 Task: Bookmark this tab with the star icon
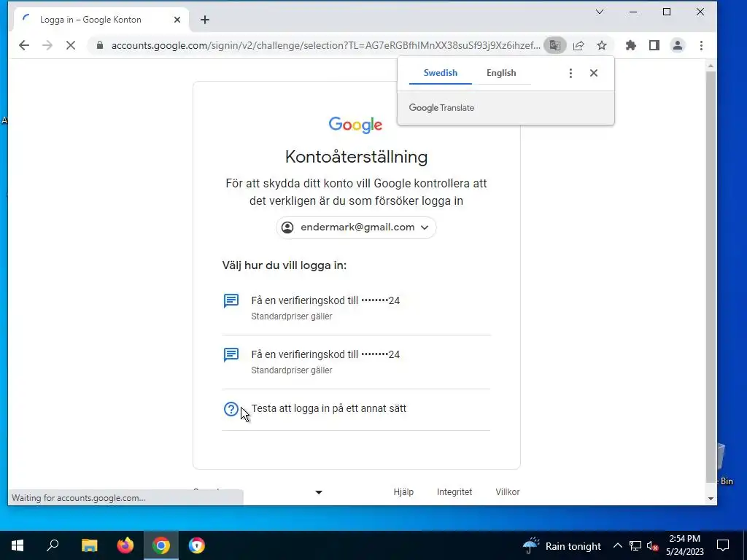[602, 45]
